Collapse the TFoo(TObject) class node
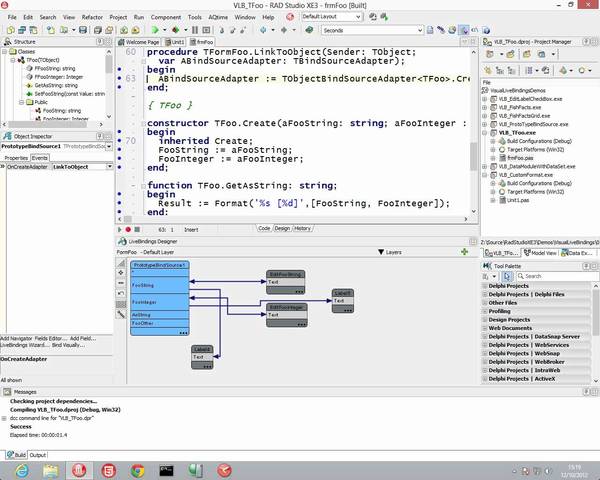The height and width of the screenshot is (480, 600). [x=14, y=61]
